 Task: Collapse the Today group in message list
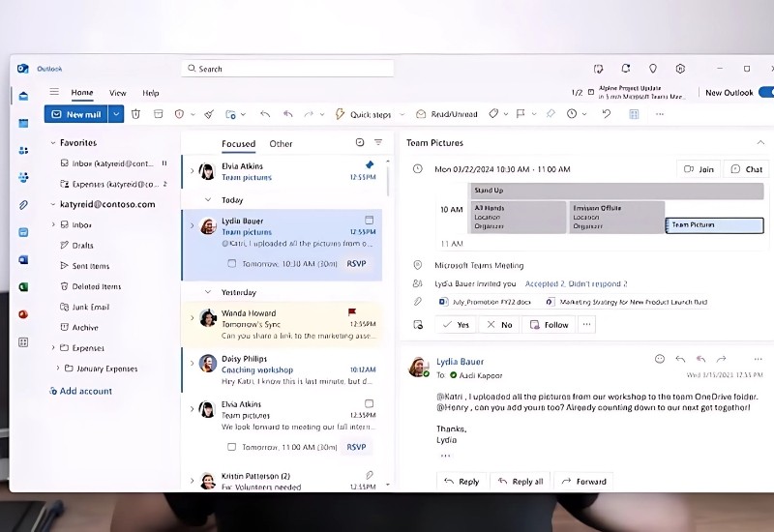point(208,200)
